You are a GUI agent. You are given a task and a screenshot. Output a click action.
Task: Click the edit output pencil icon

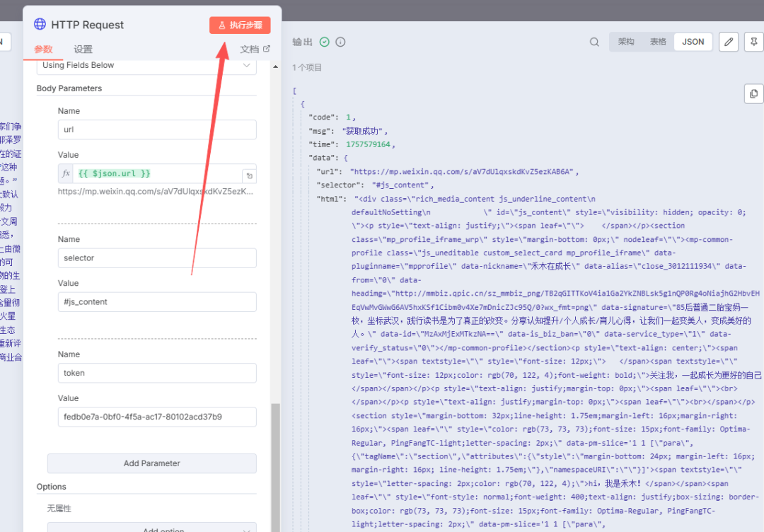[x=729, y=42]
